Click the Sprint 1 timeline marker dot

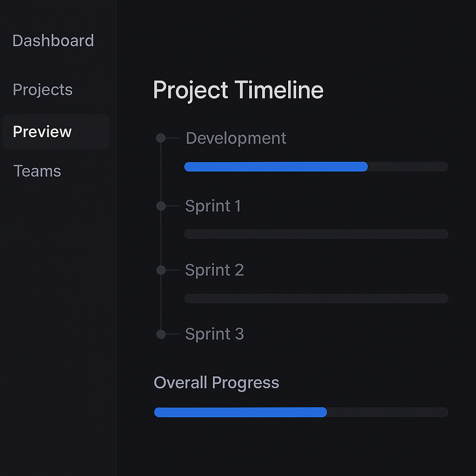161,206
